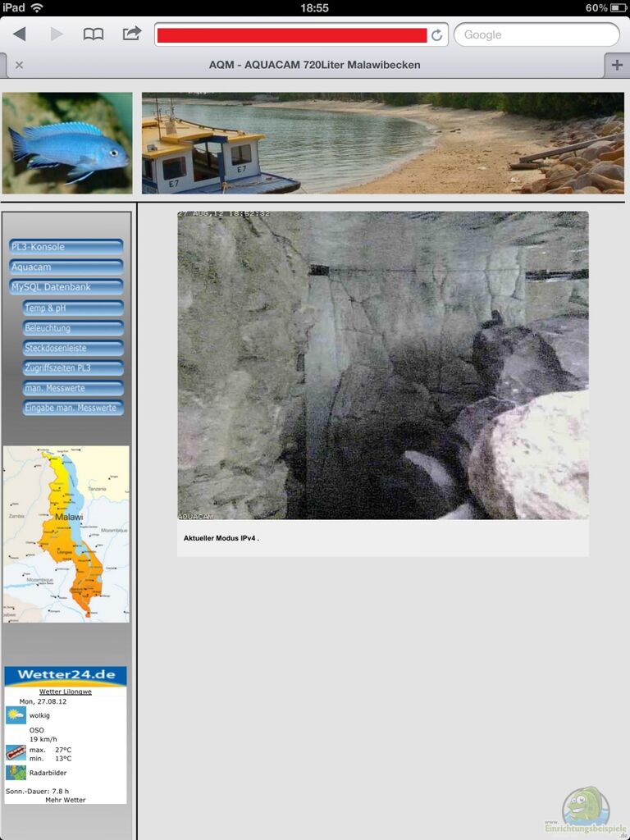Open the Temp & pH submenu

point(73,308)
